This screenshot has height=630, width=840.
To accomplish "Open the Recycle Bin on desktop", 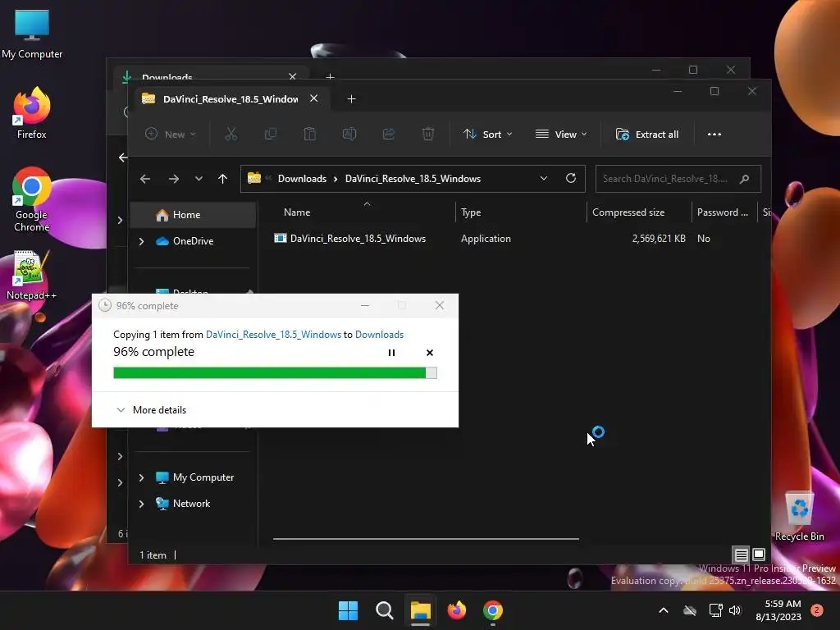I will (799, 517).
